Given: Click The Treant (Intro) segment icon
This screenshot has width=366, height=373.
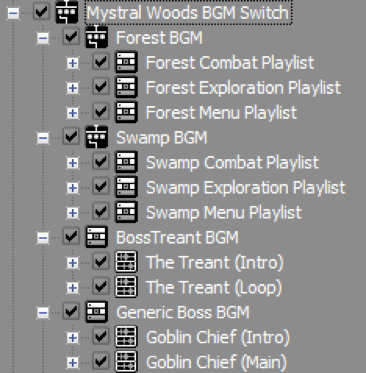Looking at the screenshot, I should point(126,262).
